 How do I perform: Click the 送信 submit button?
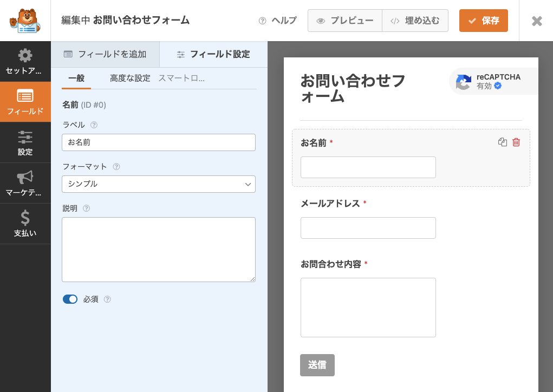[x=317, y=365]
